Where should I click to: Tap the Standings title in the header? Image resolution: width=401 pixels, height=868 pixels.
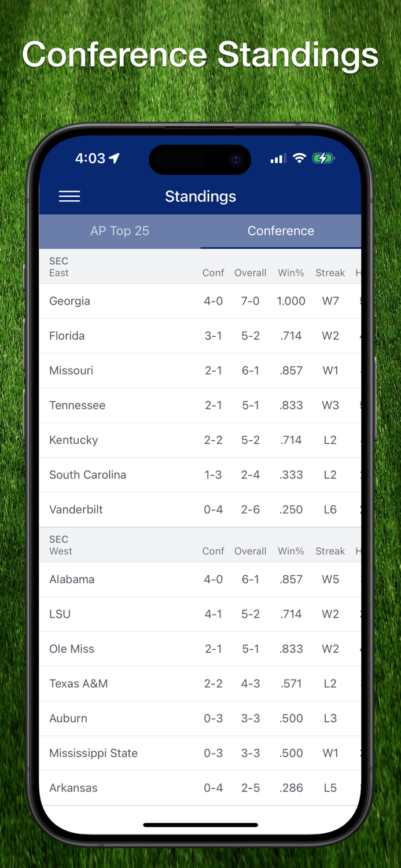(x=200, y=196)
